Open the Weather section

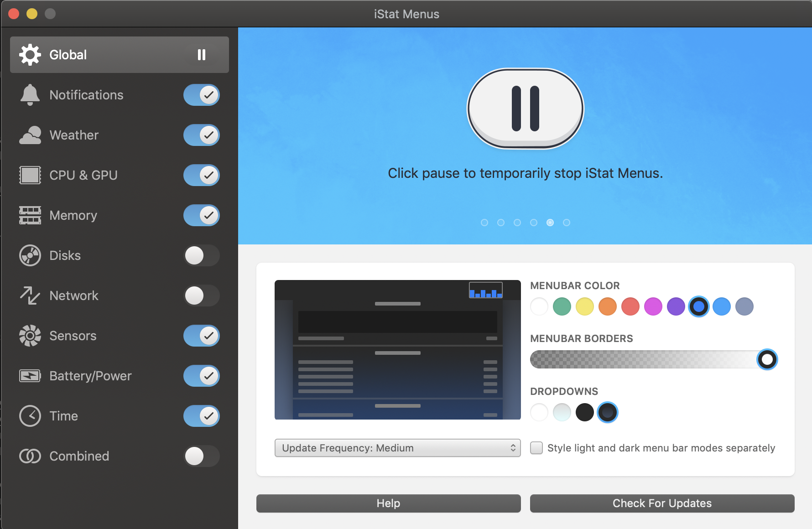(x=74, y=135)
